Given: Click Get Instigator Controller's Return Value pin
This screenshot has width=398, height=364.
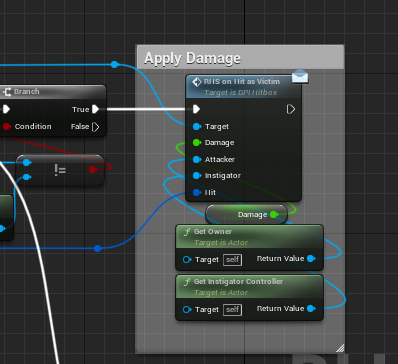Looking at the screenshot, I should click(311, 309).
